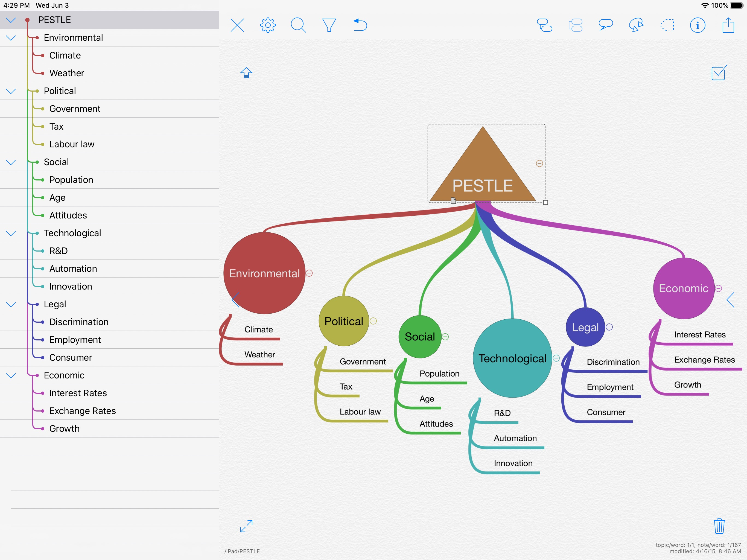The width and height of the screenshot is (747, 560).
Task: Tap the share export icon
Action: pyautogui.click(x=728, y=25)
